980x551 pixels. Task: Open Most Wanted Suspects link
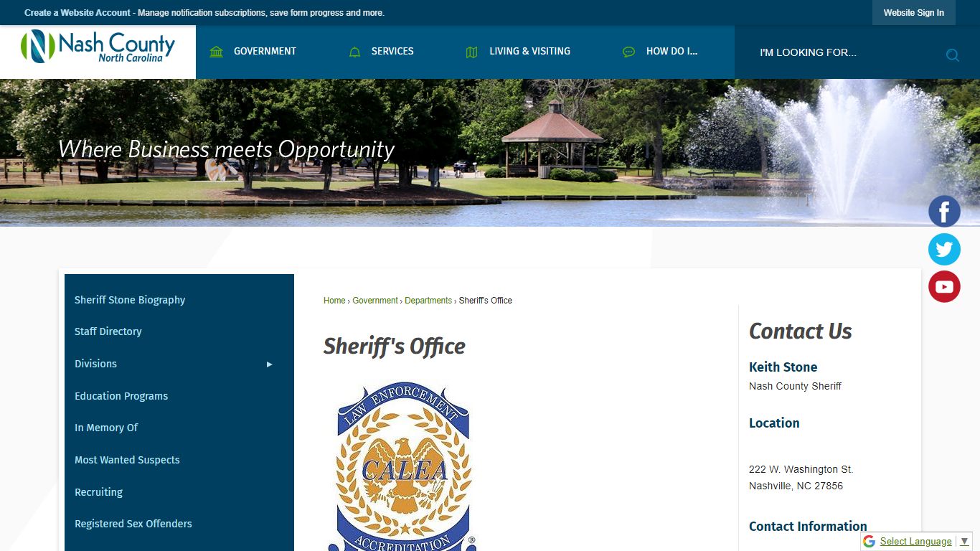[x=127, y=460]
